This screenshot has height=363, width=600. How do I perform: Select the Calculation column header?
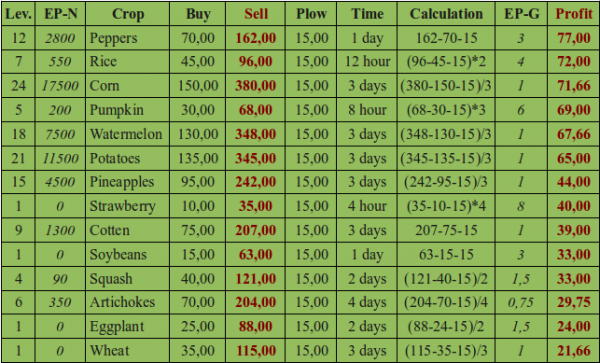pyautogui.click(x=446, y=14)
